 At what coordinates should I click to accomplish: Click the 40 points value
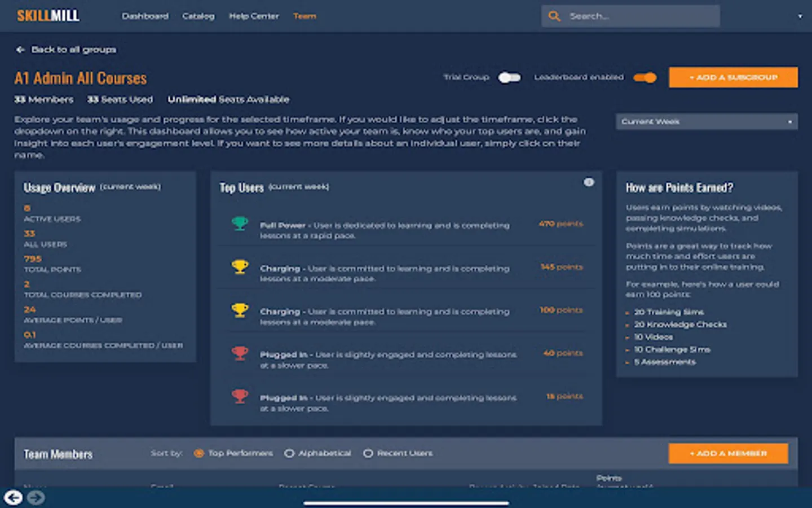click(x=563, y=353)
